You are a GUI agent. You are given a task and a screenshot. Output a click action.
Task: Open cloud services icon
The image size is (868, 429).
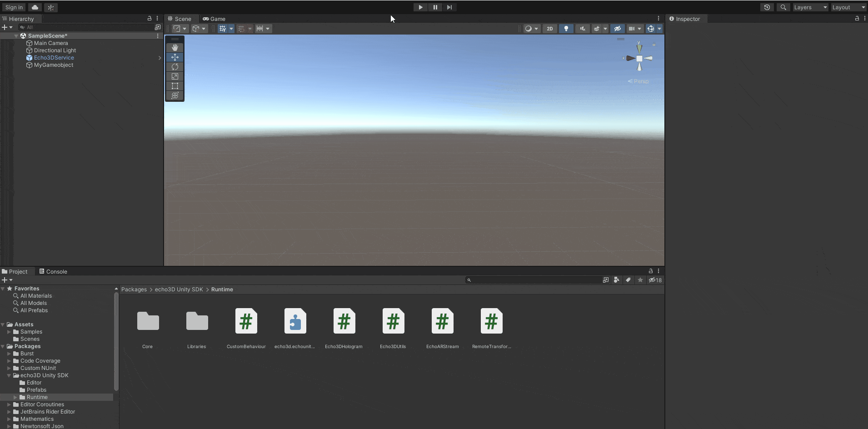point(35,7)
